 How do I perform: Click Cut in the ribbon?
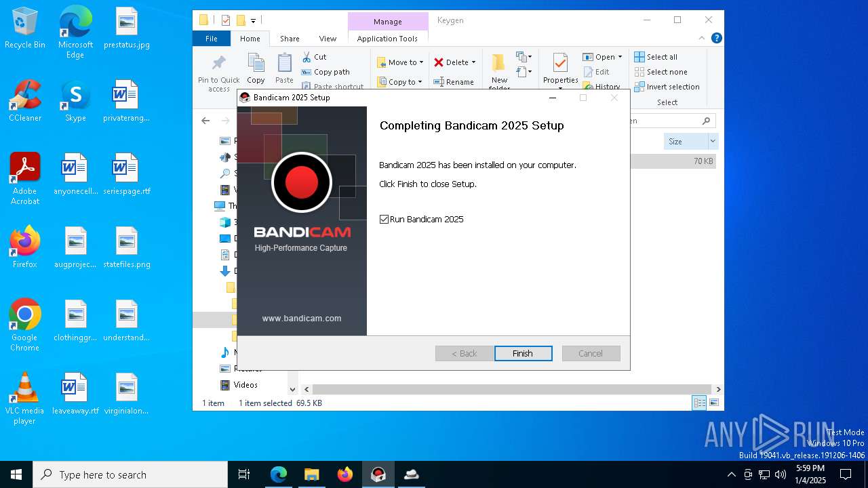314,57
